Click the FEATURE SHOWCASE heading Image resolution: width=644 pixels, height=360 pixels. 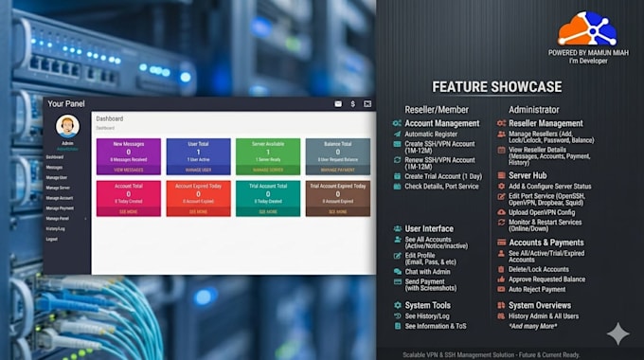click(497, 87)
